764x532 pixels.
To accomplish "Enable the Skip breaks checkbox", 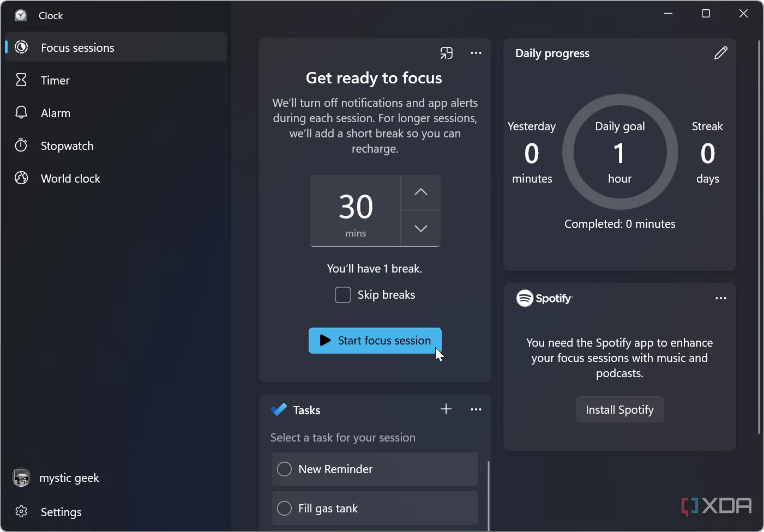I will 342,295.
